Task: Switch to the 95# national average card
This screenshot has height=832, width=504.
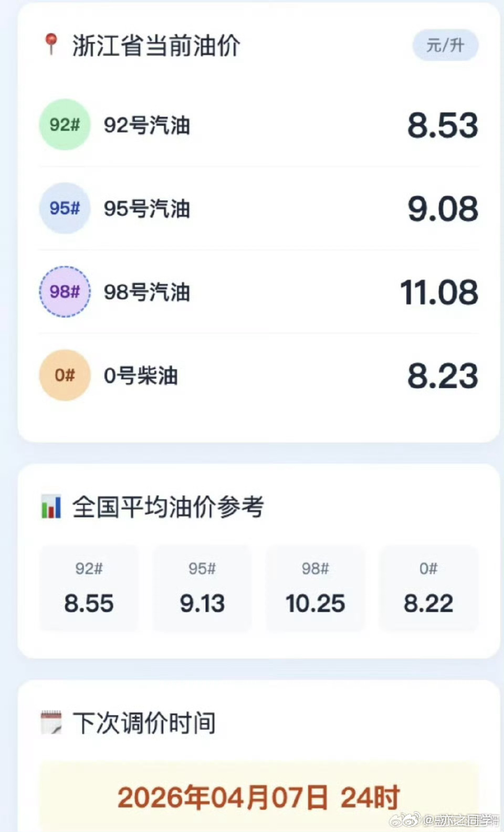Action: [202, 589]
